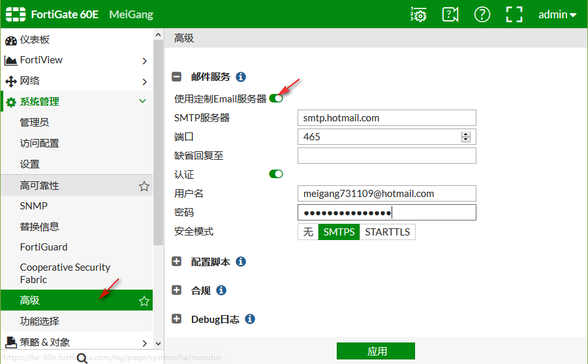
Task: Open 设置 submenu item
Action: click(76, 164)
